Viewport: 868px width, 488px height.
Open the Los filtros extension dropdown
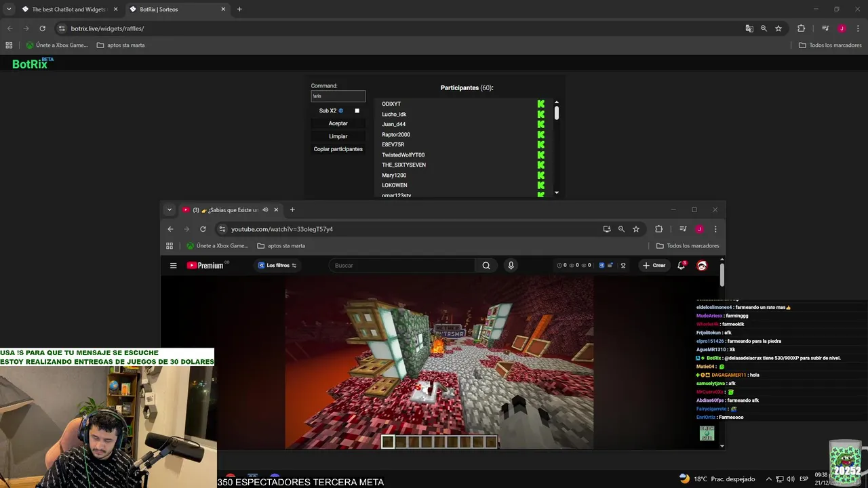point(277,266)
